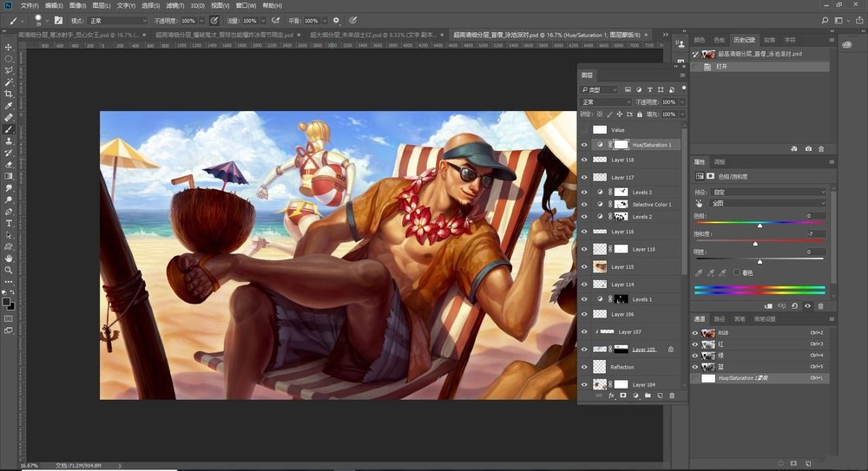Delete current state in History panel

[821, 149]
